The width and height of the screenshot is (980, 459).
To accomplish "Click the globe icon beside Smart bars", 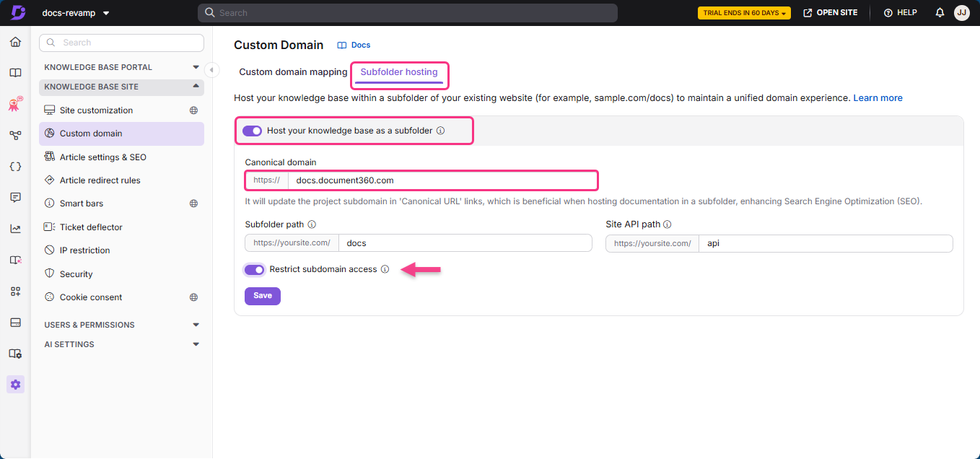I will click(x=193, y=204).
